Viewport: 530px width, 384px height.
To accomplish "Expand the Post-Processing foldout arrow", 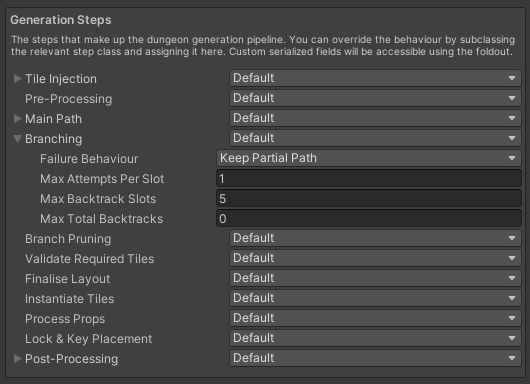I will 17,359.
